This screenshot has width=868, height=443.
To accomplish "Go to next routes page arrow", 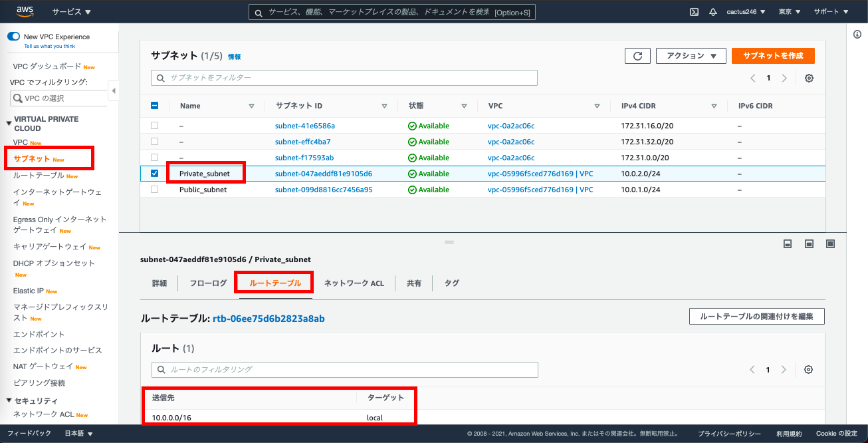I will pyautogui.click(x=784, y=369).
